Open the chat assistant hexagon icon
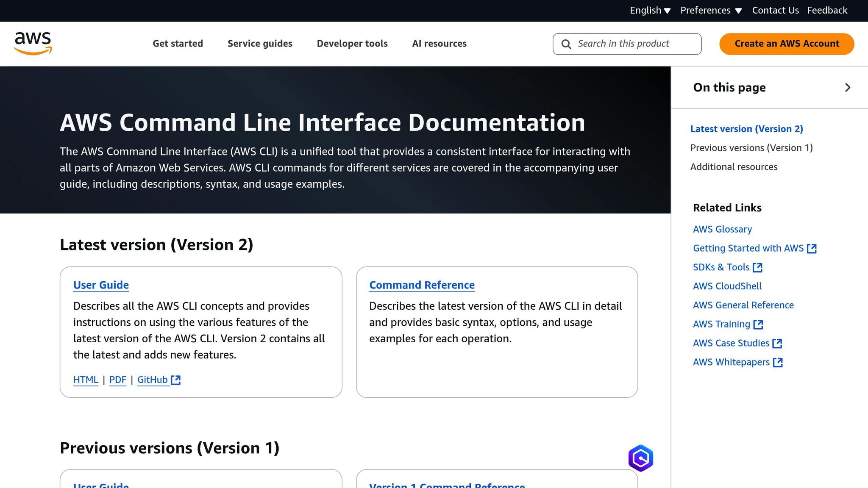 (640, 458)
